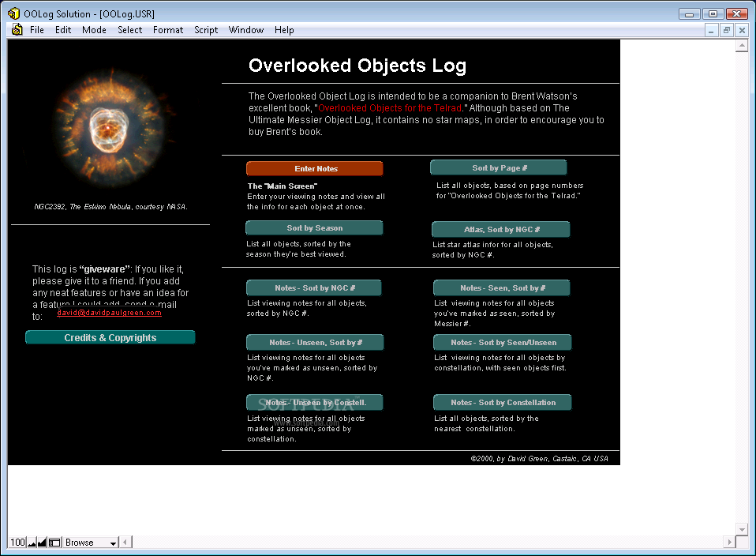Close the inner OOLog.USR document
This screenshot has width=756, height=556.
tap(742, 30)
